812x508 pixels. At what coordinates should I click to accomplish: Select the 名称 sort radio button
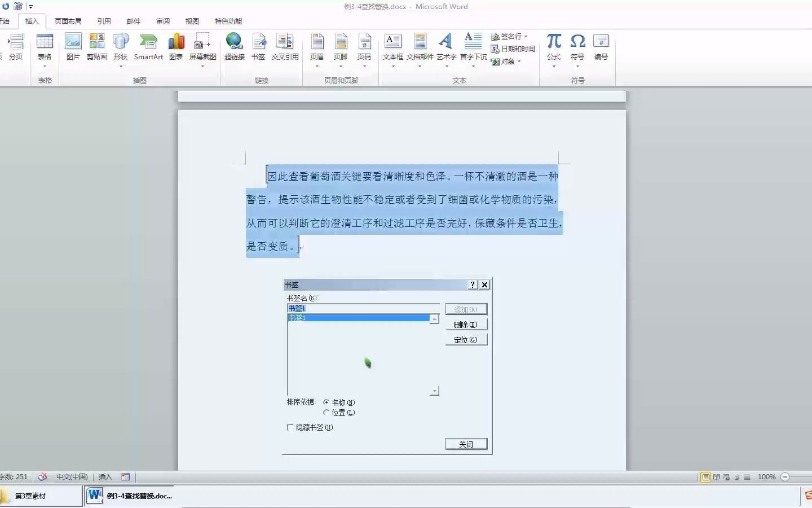(326, 402)
